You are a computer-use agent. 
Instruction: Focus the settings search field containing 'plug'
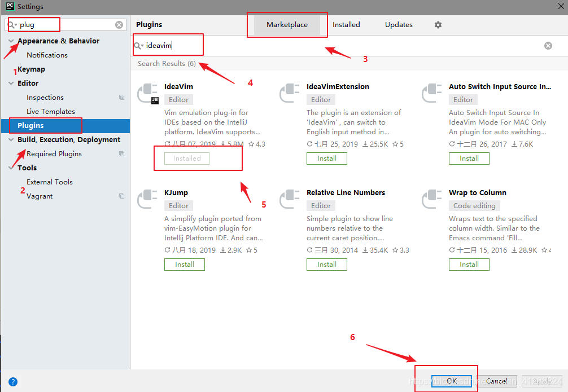(x=65, y=25)
